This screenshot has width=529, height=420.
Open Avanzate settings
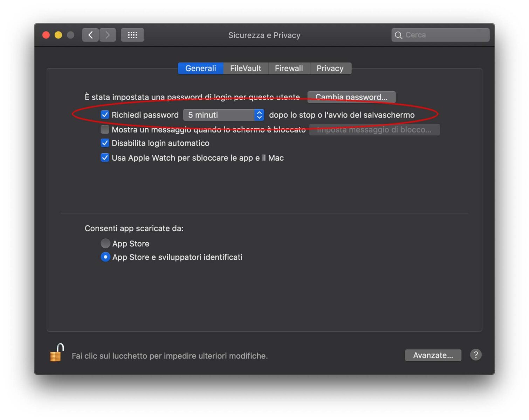tap(433, 355)
